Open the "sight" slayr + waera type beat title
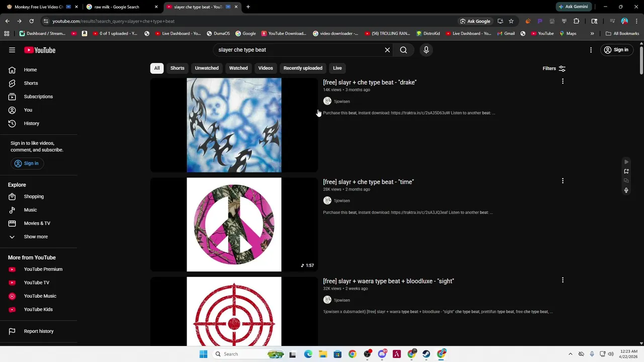The width and height of the screenshot is (644, 362). 388,281
